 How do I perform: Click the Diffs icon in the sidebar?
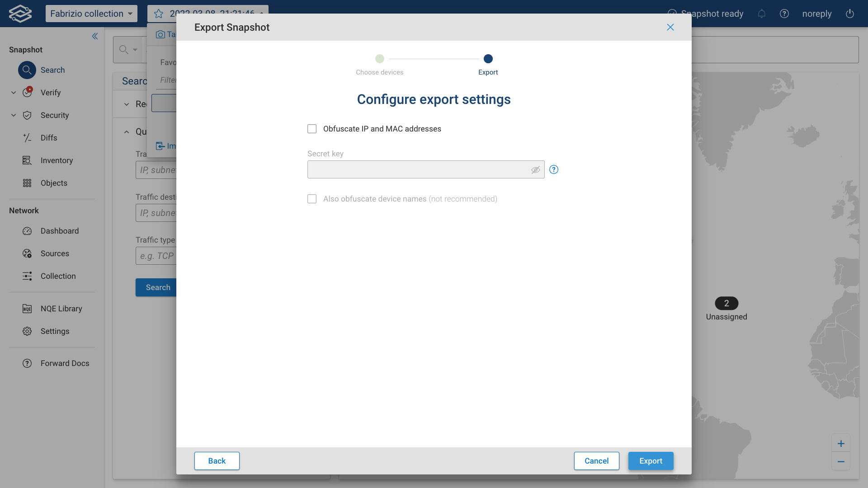pyautogui.click(x=27, y=138)
